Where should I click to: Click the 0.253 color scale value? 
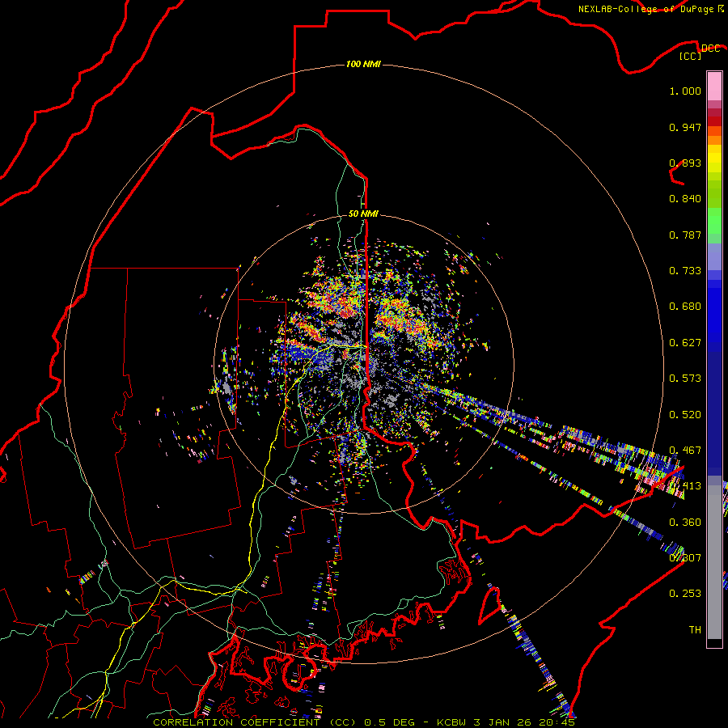[685, 594]
